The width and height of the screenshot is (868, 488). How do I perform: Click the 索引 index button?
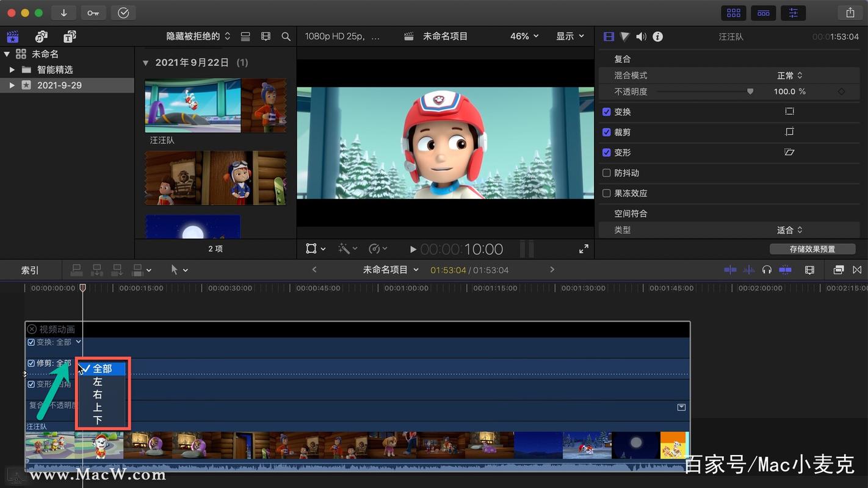(30, 270)
